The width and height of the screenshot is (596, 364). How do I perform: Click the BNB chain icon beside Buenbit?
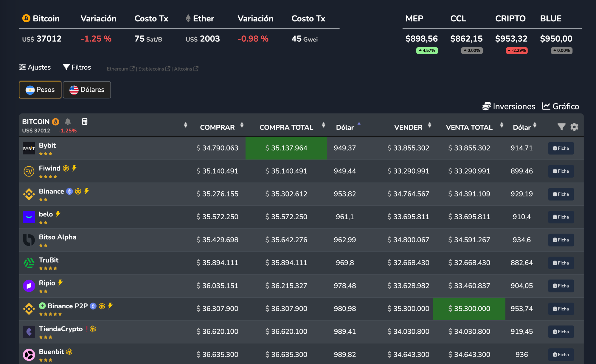pos(69,352)
